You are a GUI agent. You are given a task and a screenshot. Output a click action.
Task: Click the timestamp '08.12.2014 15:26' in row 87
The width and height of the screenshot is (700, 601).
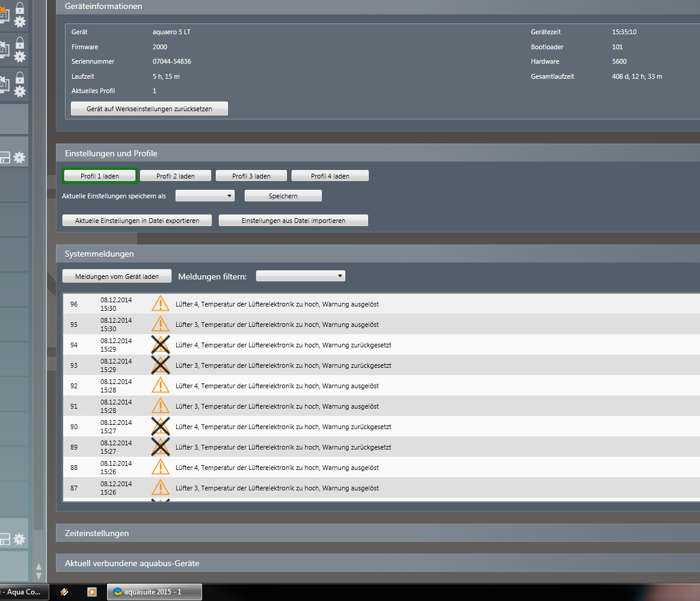(x=116, y=488)
